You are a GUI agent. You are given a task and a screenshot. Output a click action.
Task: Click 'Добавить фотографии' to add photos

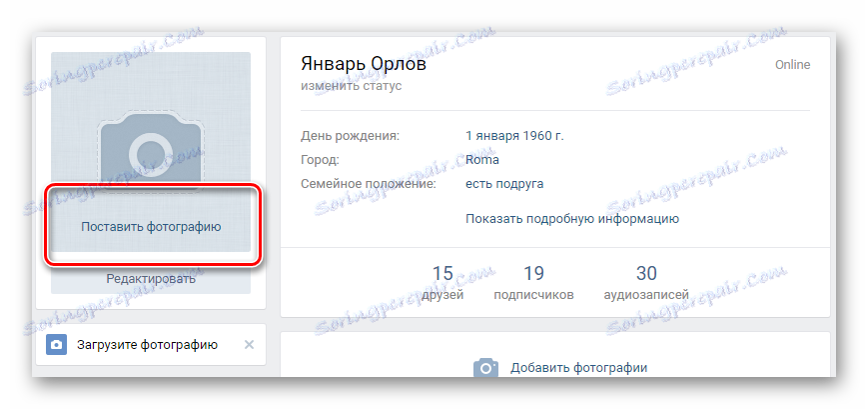[x=578, y=367]
